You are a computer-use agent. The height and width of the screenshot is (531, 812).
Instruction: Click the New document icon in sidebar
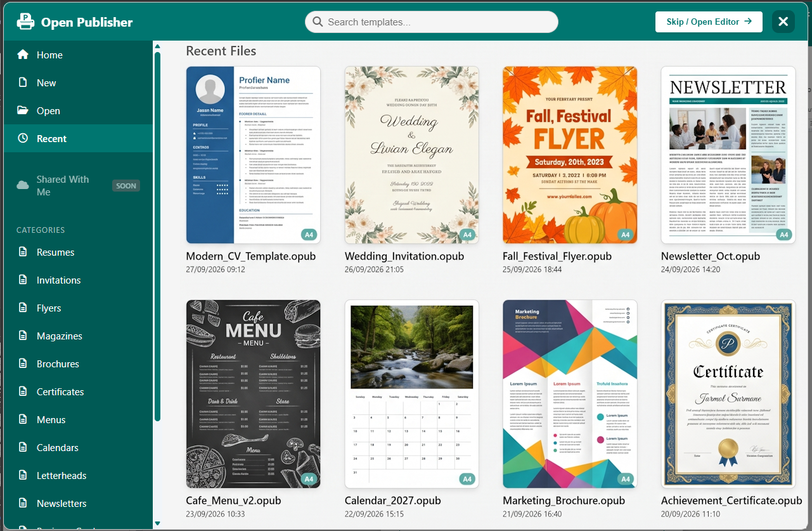[23, 82]
